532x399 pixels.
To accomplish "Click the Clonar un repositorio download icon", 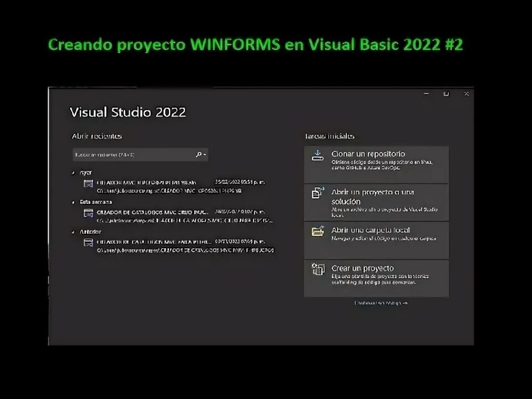I will click(318, 155).
